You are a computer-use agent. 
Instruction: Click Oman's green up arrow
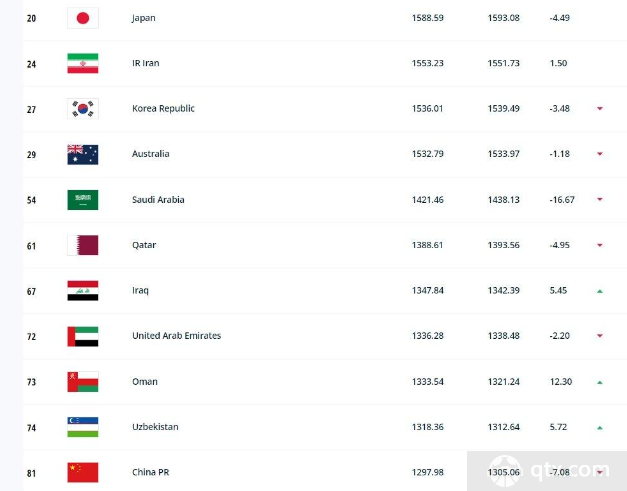click(x=600, y=382)
